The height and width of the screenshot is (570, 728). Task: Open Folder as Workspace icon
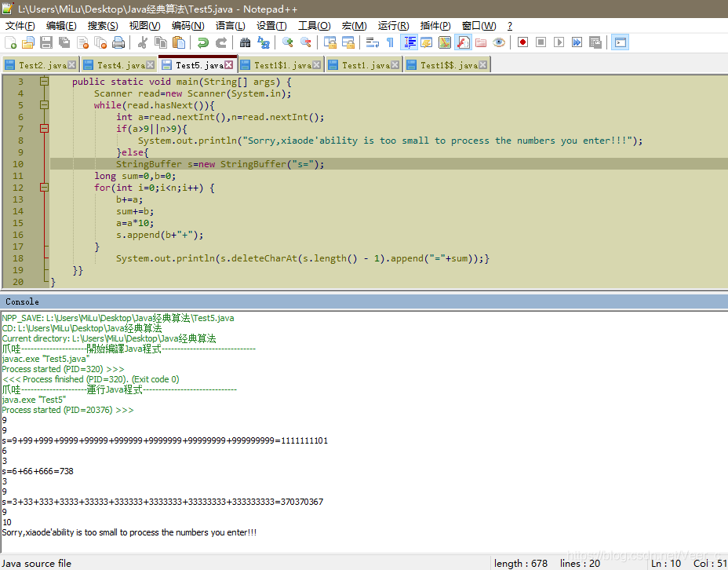click(481, 42)
